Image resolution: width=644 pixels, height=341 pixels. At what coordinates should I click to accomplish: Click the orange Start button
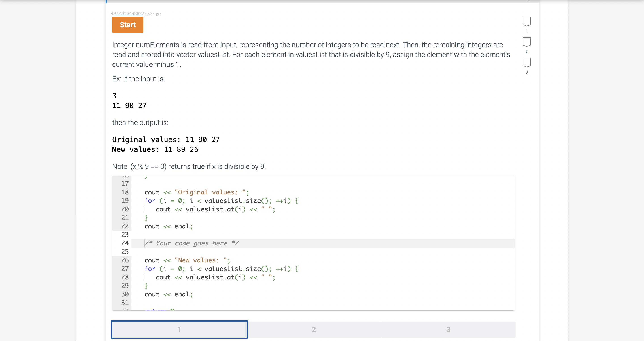tap(127, 25)
